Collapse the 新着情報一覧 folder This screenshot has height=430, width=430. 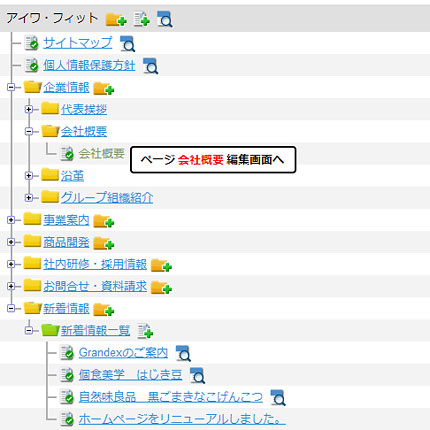(x=29, y=331)
